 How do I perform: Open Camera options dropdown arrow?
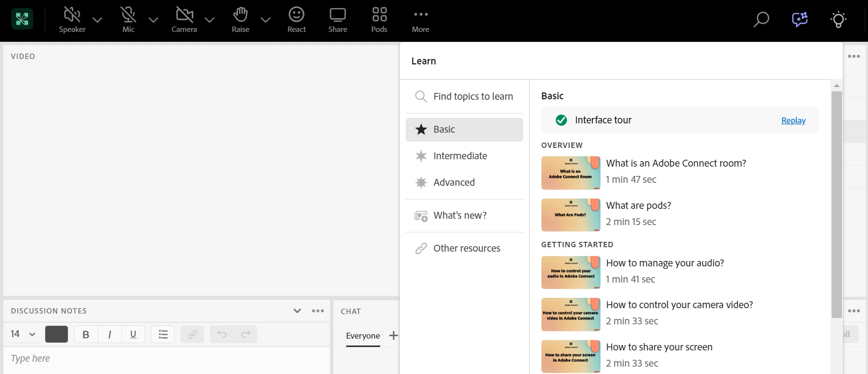pos(210,20)
